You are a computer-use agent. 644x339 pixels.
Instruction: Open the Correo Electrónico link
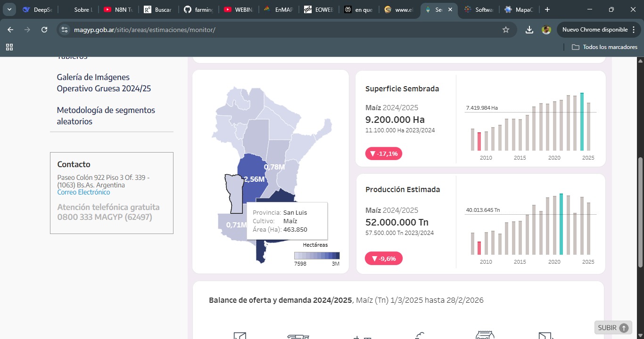pos(83,192)
